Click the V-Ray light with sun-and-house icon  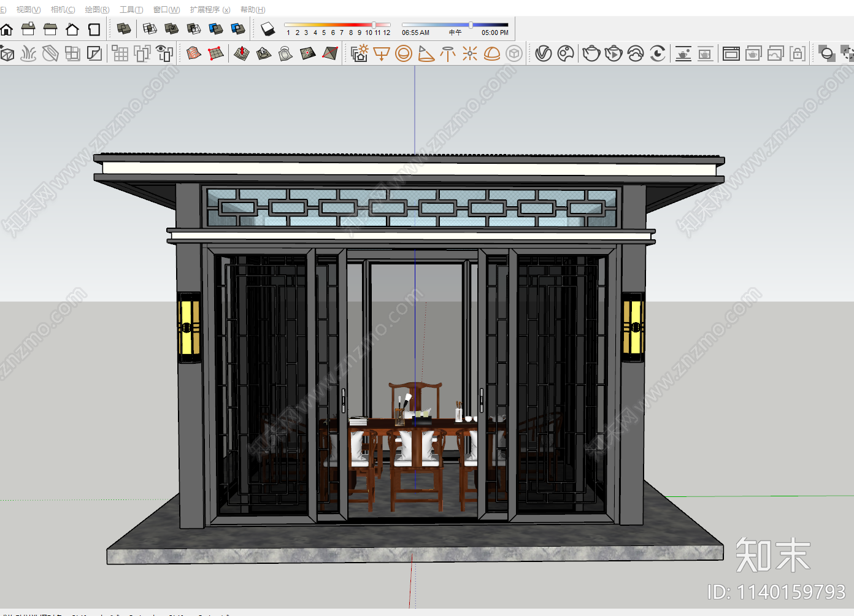[x=360, y=54]
